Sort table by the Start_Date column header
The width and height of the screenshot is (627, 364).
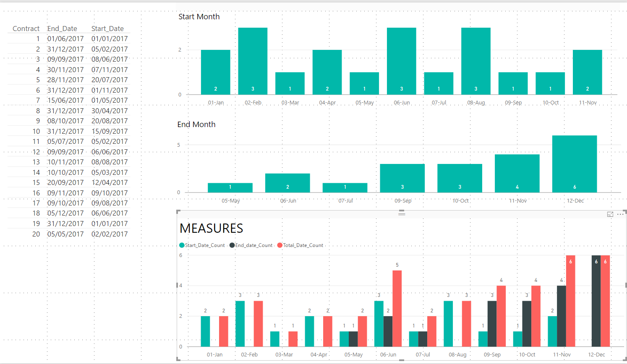[107, 29]
